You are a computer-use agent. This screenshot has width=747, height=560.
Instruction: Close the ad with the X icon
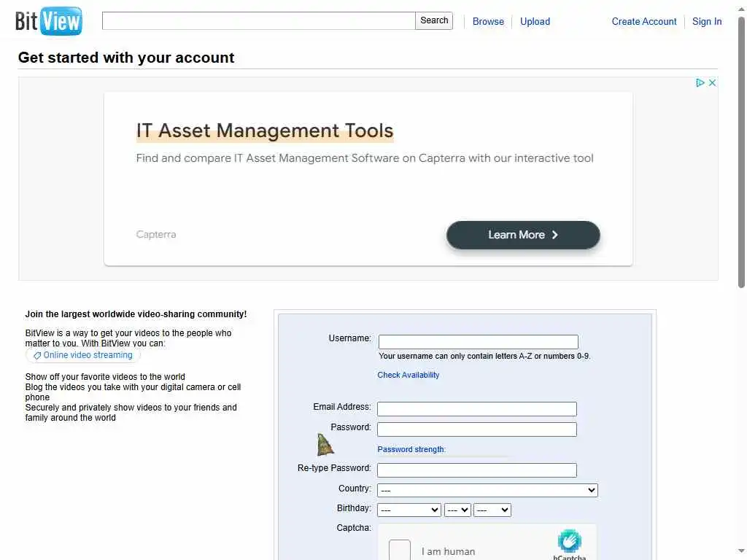coord(712,83)
